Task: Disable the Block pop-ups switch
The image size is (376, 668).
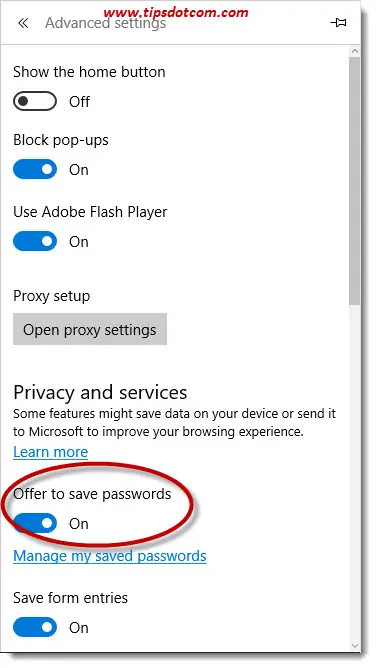Action: point(35,170)
